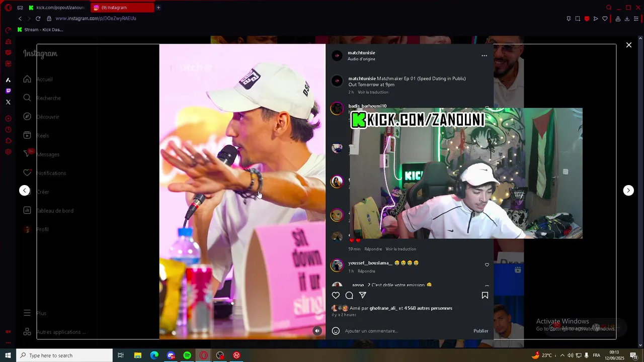Open Instagram Accueil in sidebar
The height and width of the screenshot is (362, 644).
(x=38, y=79)
